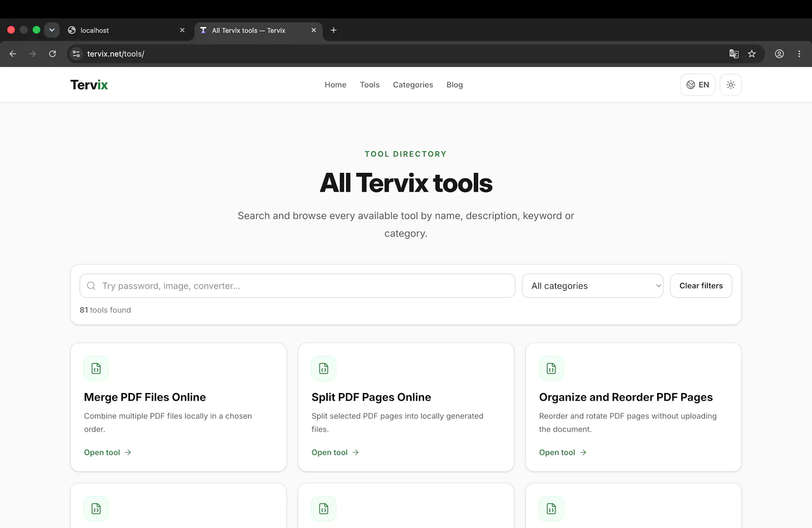This screenshot has width=812, height=528.
Task: Open the tab search dropdown arrow
Action: tap(52, 30)
